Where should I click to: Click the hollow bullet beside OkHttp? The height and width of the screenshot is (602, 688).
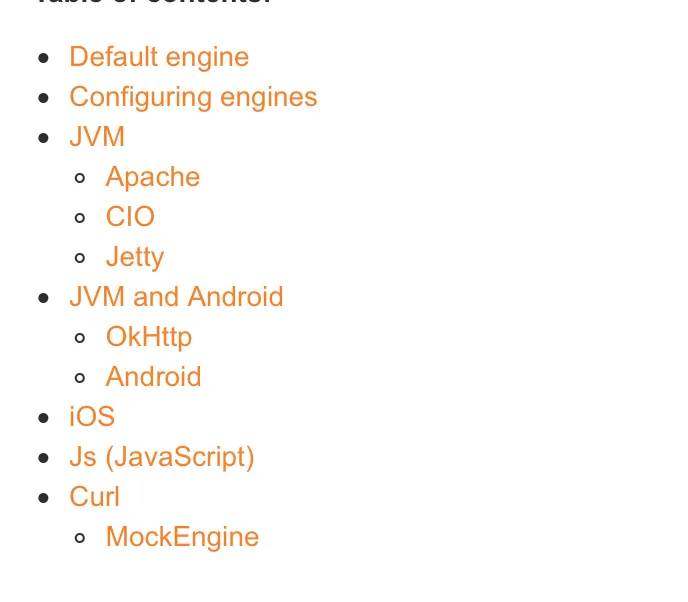(x=80, y=338)
